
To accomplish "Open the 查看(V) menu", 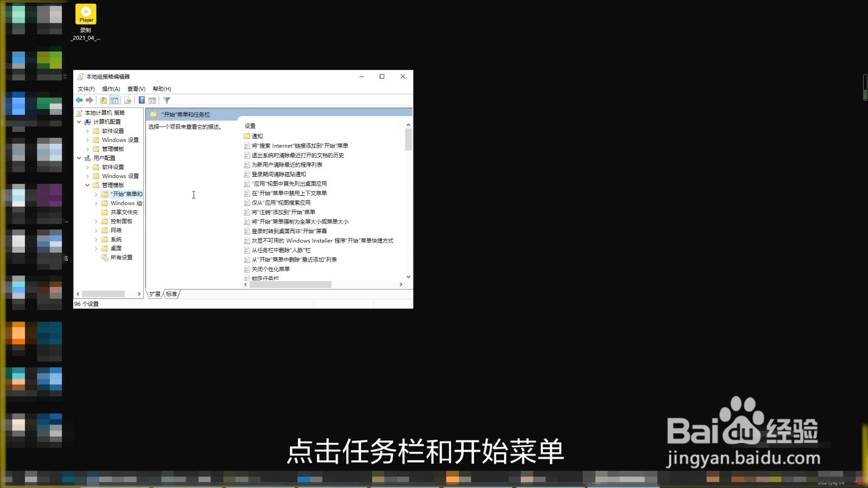I will pos(136,89).
